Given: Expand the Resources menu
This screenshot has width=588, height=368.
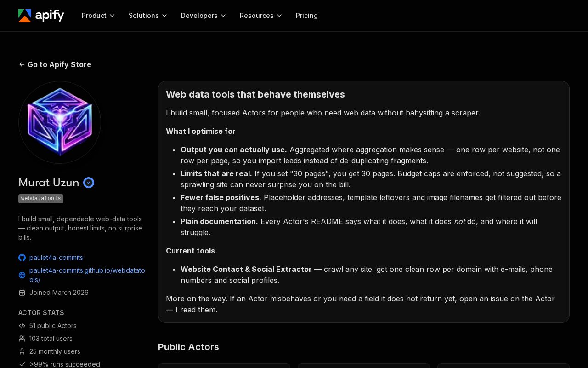Looking at the screenshot, I should [261, 16].
